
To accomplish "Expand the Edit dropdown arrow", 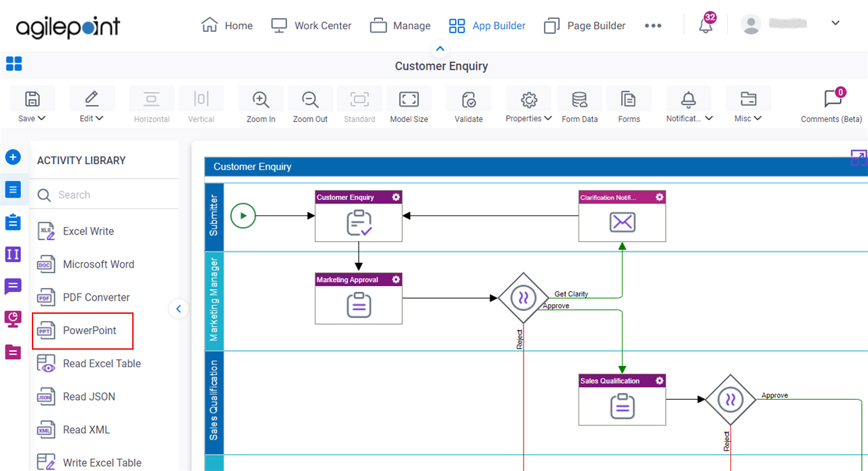I will pyautogui.click(x=100, y=119).
